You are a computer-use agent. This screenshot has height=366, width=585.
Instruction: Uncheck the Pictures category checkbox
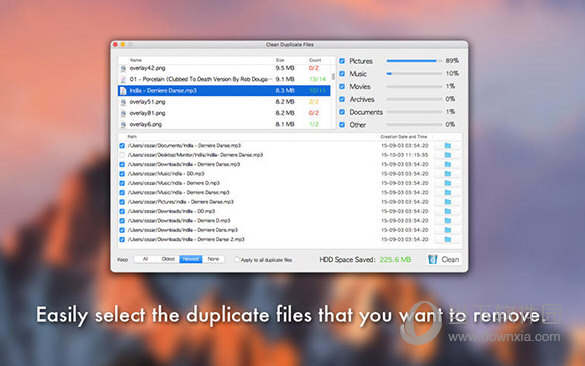pos(342,61)
